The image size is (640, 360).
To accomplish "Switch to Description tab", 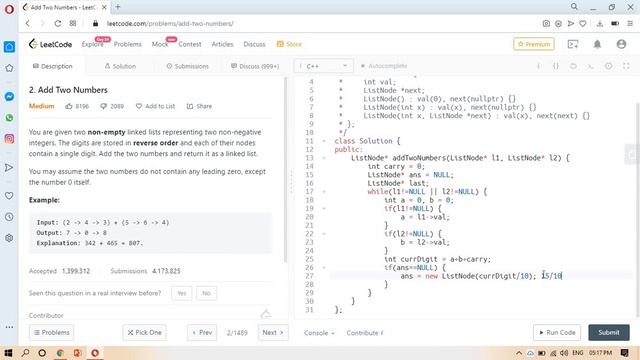I will point(52,66).
